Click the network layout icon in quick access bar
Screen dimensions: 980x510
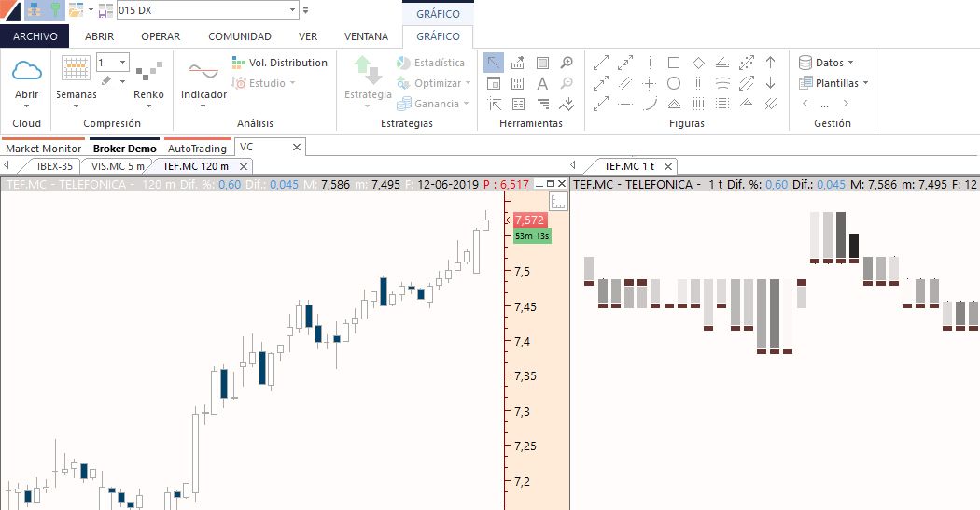[x=35, y=9]
